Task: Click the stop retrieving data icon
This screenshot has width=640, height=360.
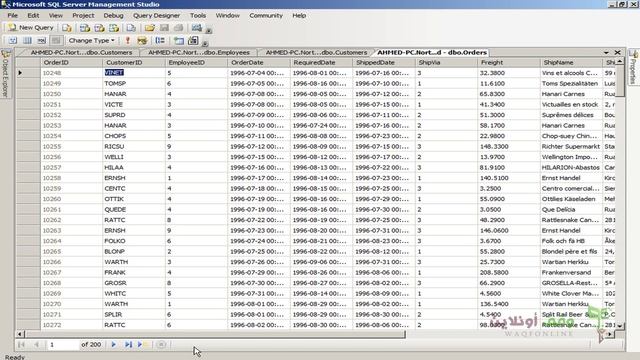Action: click(x=161, y=344)
